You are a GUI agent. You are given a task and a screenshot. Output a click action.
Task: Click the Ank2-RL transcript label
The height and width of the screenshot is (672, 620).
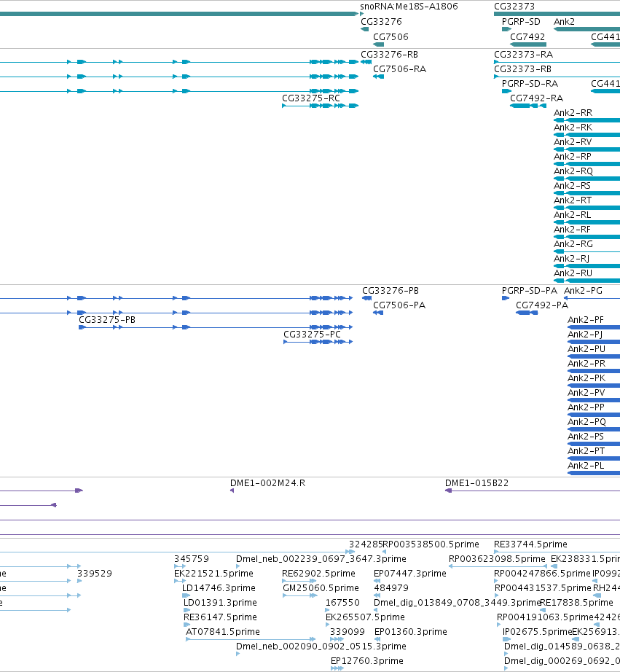572,215
